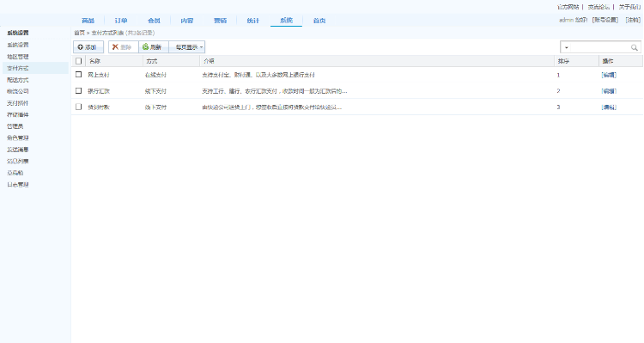The width and height of the screenshot is (644, 343).
Task: Open the search field type dropdown arrow
Action: pyautogui.click(x=567, y=47)
